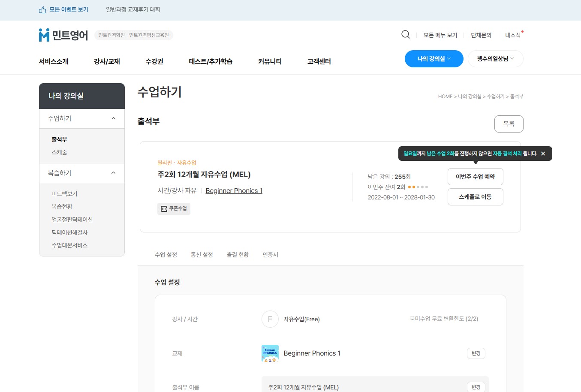581x392 pixels.
Task: Open the notification news link
Action: 513,35
